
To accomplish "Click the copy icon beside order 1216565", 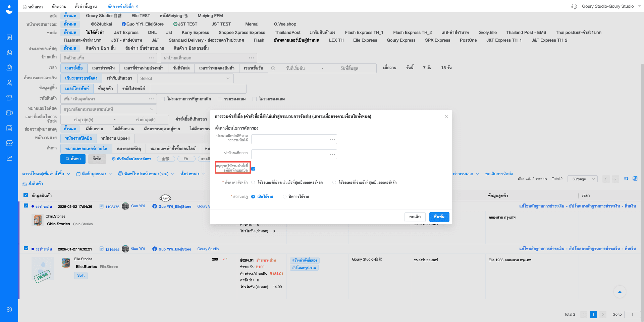I will [x=101, y=249].
